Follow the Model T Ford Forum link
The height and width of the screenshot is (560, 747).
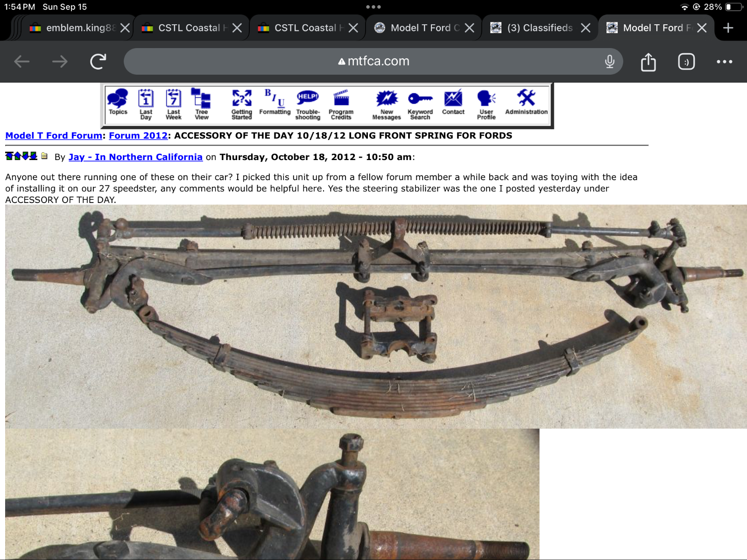[x=54, y=136]
